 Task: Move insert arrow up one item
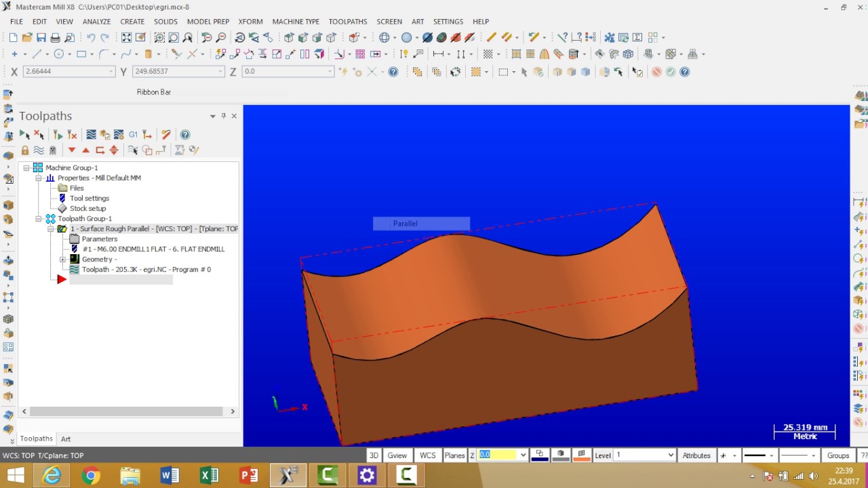pos(85,150)
